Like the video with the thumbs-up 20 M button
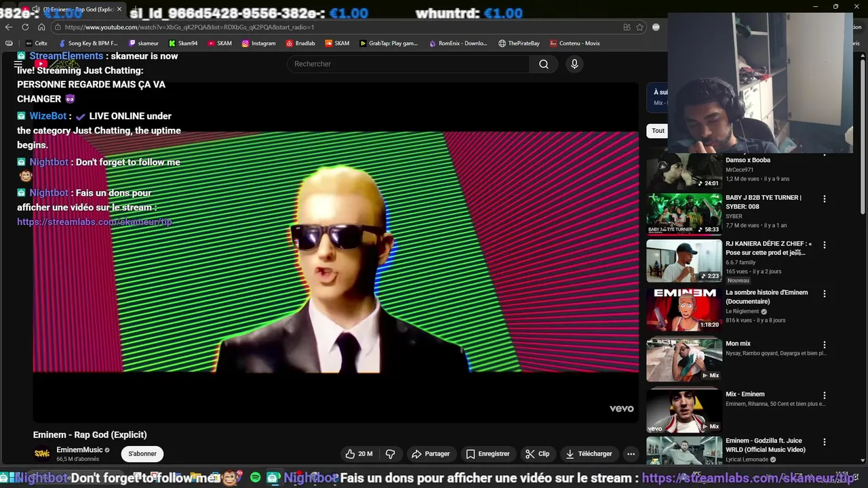The width and height of the screenshot is (868, 488). click(x=359, y=453)
